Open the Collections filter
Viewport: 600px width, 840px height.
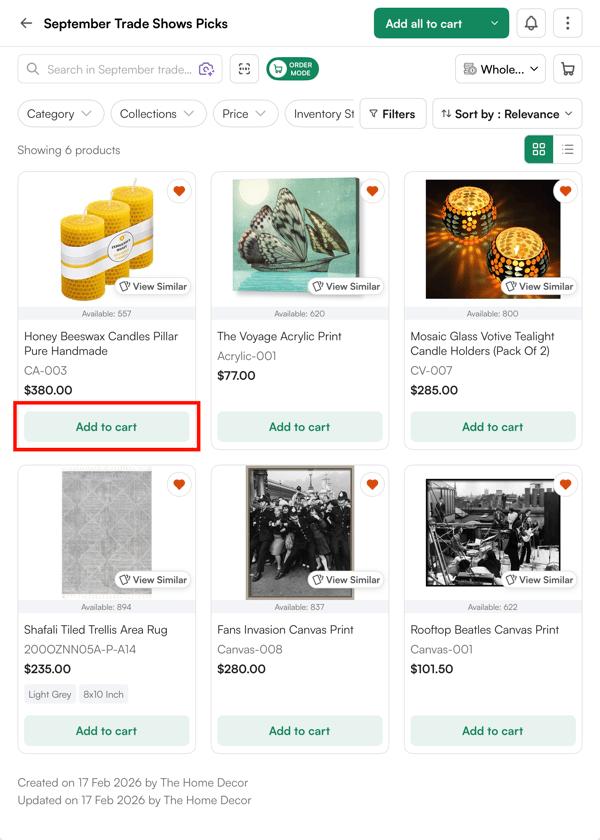(x=158, y=114)
